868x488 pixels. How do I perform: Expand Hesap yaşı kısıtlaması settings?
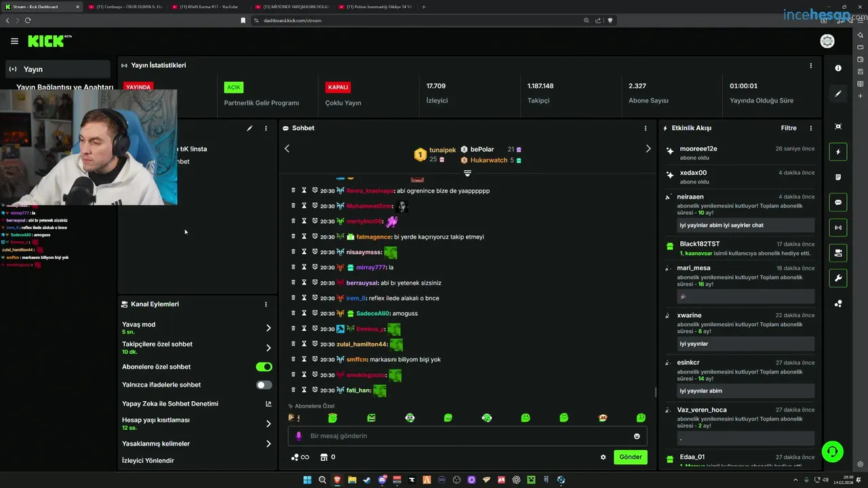[268, 424]
